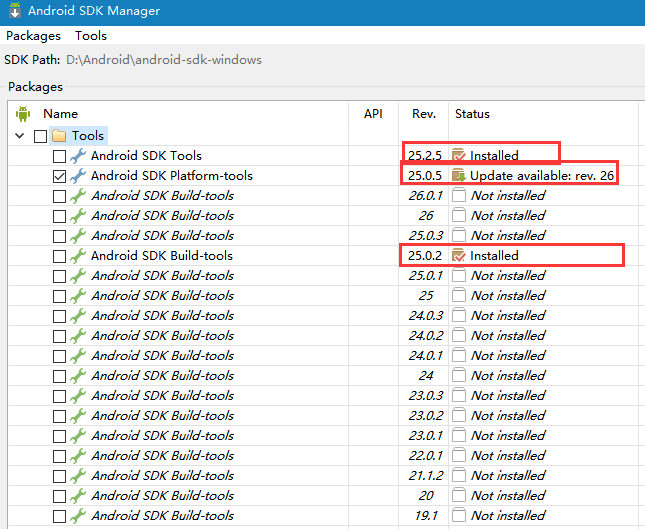Open the Packages menu
Screen dimensions: 645x529
(33, 36)
